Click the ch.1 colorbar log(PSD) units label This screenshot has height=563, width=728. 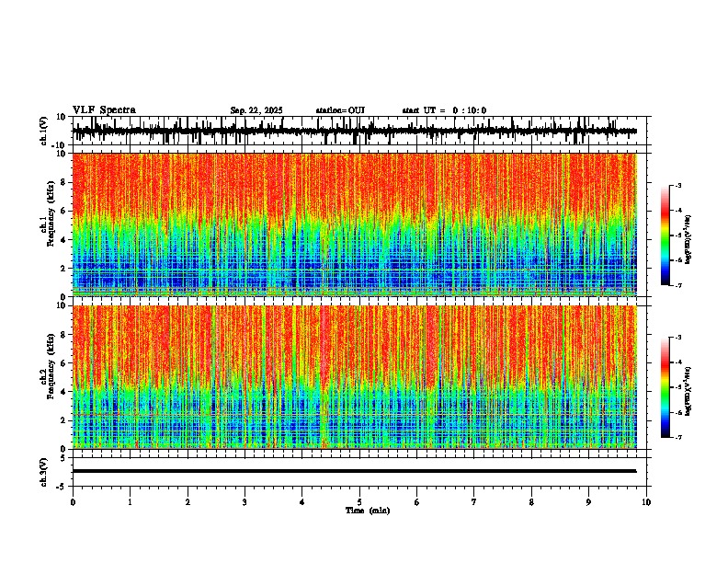[688, 239]
